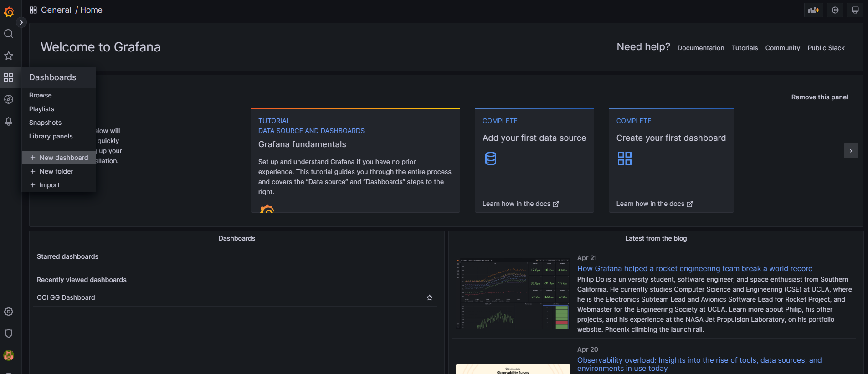This screenshot has height=374, width=868.
Task: Open the Documentation link
Action: [x=701, y=48]
